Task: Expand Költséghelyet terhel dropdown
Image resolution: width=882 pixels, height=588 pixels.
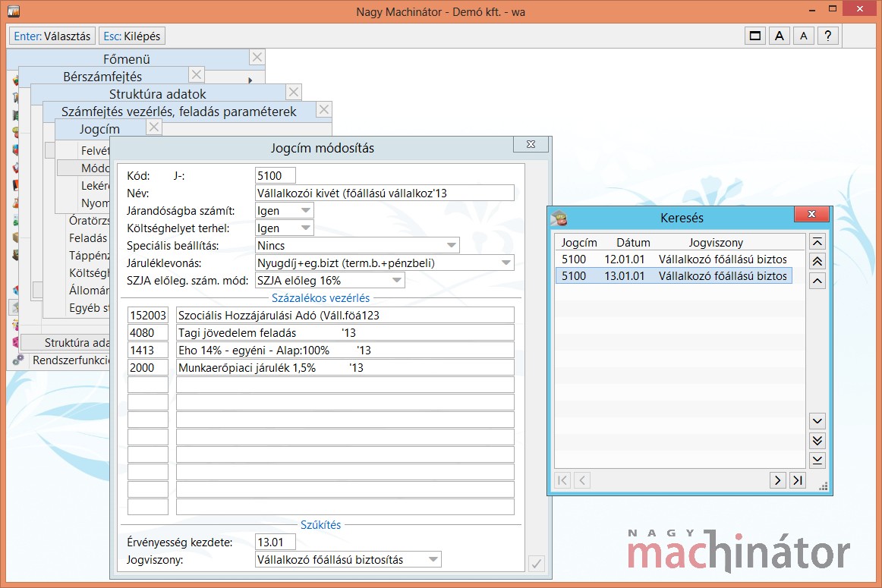Action: tap(305, 228)
